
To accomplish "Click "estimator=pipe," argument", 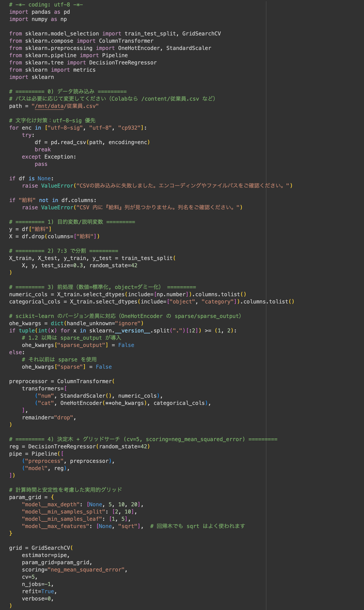I will click(x=46, y=555).
